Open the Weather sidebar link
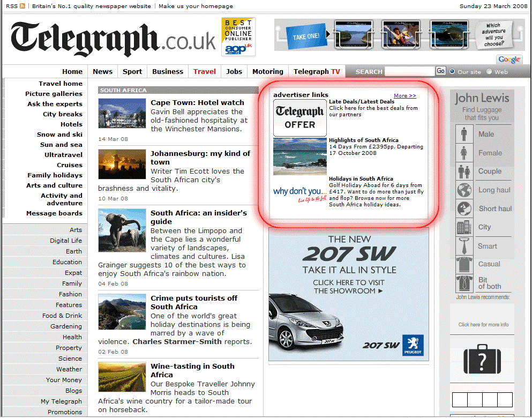This screenshot has width=532, height=418. pyautogui.click(x=69, y=369)
